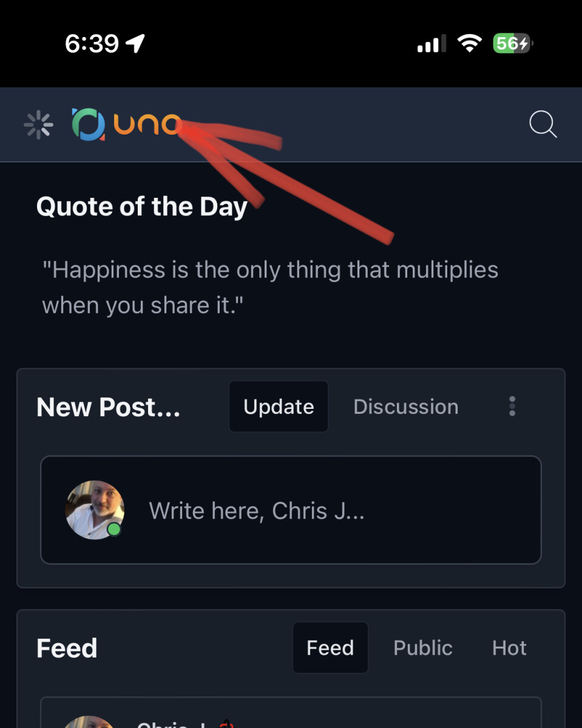
Task: Tap the New Post heading
Action: (108, 407)
